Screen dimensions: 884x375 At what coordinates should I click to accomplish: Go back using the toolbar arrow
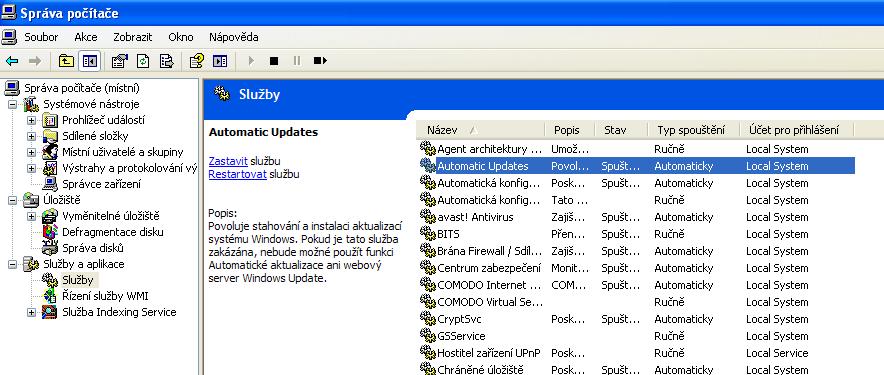click(x=12, y=61)
